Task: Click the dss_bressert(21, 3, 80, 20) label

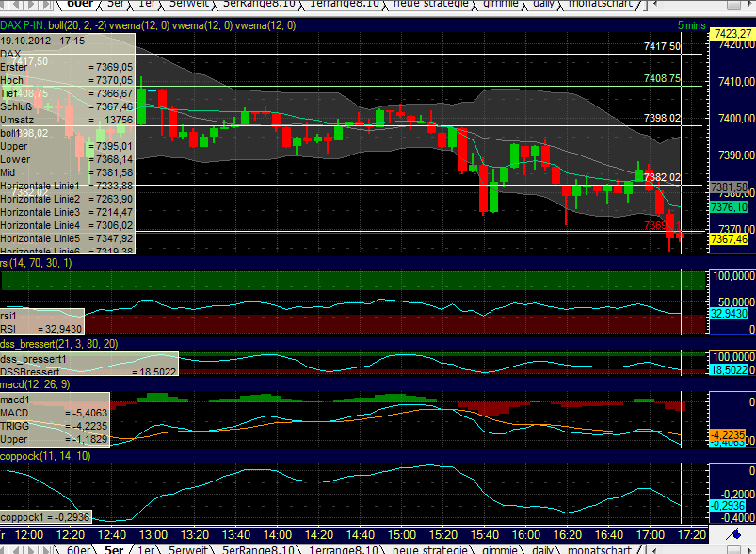Action: pos(61,344)
